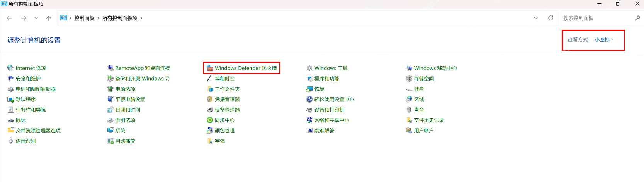
Task: Click the 轻松使用设置中心 icon
Action: pos(309,100)
